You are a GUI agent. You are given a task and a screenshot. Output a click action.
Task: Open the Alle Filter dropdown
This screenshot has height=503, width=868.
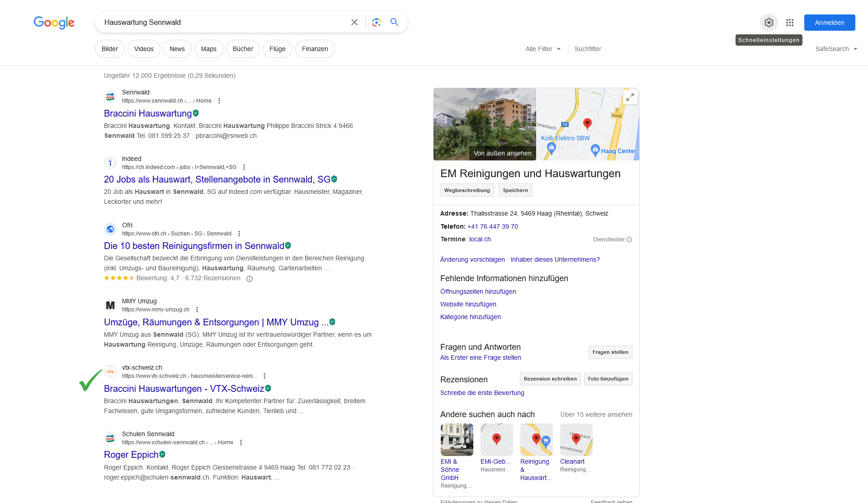pos(543,49)
